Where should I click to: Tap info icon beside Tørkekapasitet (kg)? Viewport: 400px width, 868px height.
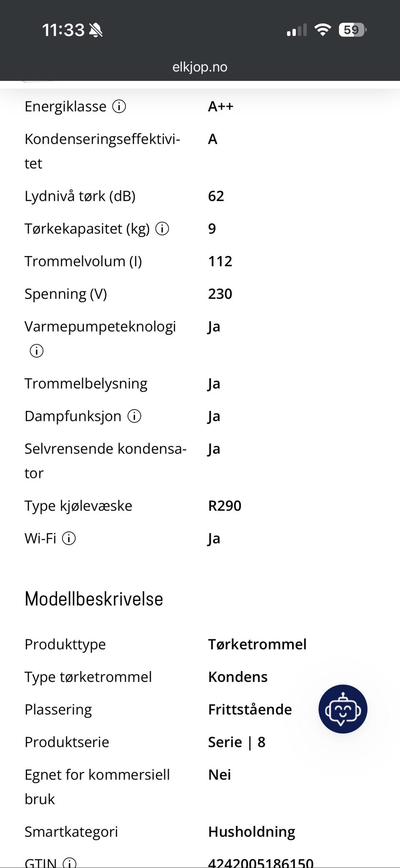162,229
